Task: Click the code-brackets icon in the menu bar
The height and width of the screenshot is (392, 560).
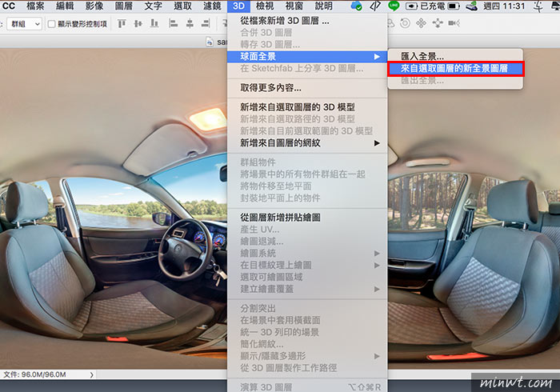Action: [x=375, y=6]
